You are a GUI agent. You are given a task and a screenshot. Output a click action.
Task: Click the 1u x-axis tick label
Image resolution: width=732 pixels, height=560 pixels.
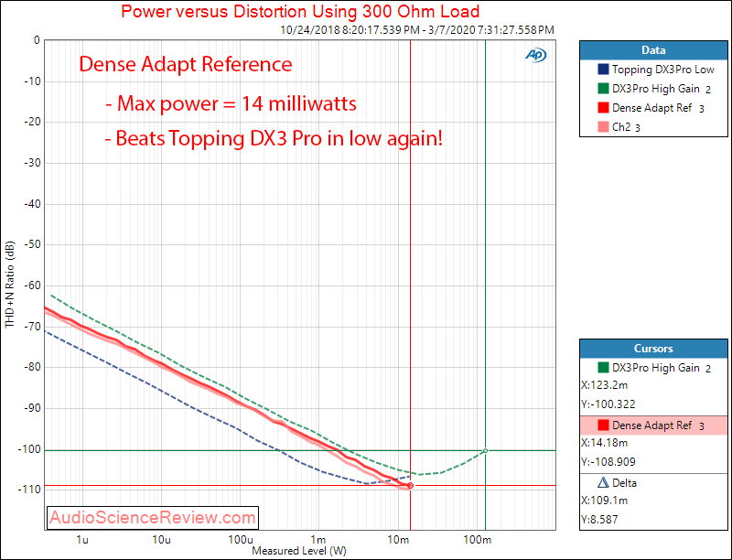click(x=82, y=540)
